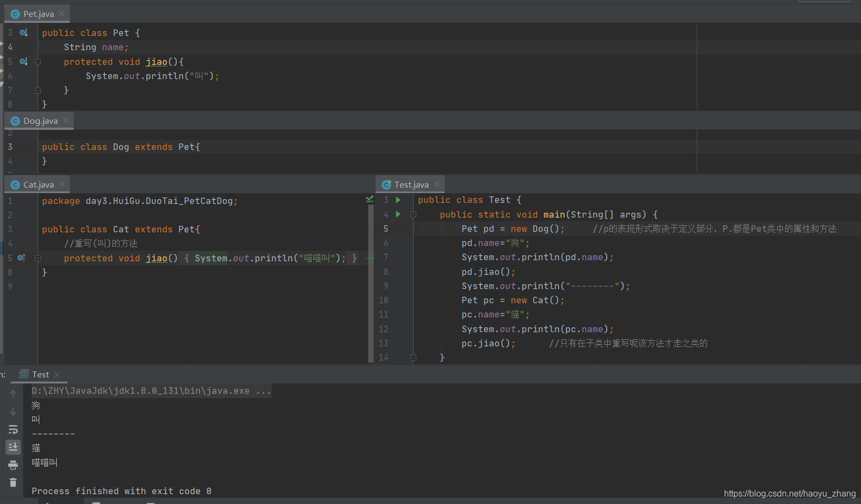Click the 'Pet pd = new Dog();' statement

(513, 229)
